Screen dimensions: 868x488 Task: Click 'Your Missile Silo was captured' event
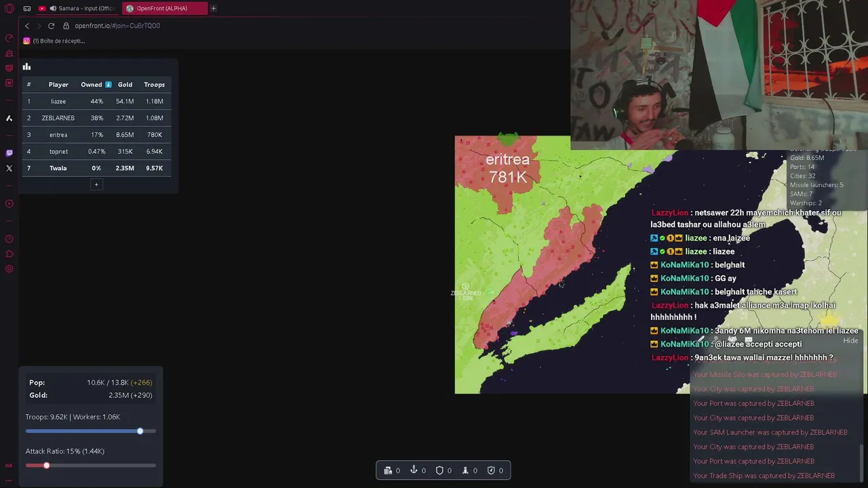click(x=765, y=374)
